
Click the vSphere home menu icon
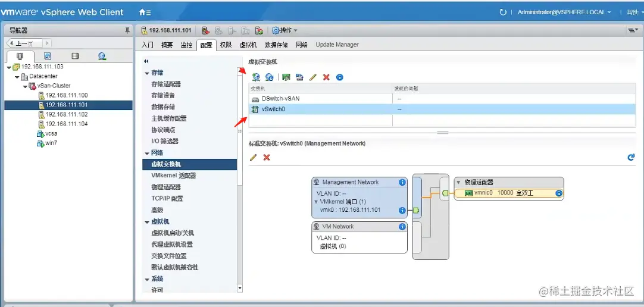point(145,12)
